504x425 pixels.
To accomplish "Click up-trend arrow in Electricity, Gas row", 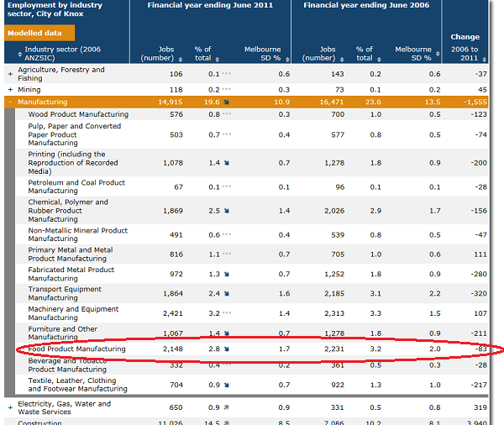I will (x=227, y=408).
